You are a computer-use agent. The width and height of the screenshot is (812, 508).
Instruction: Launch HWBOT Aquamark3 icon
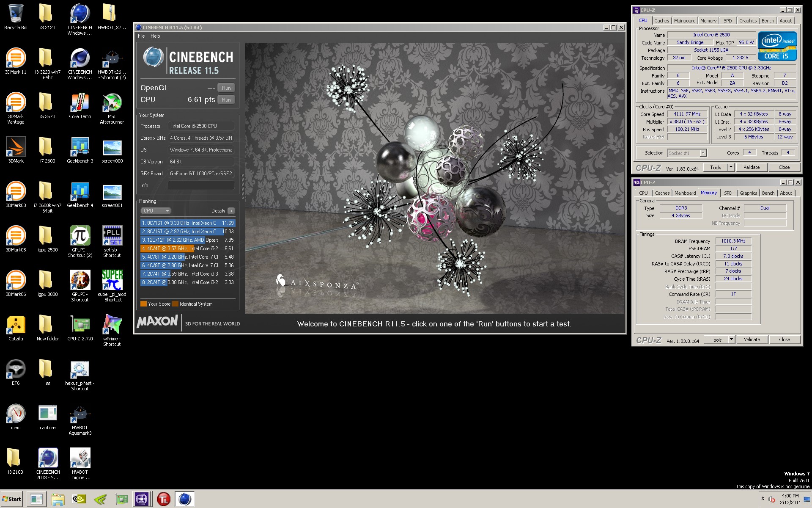point(80,419)
